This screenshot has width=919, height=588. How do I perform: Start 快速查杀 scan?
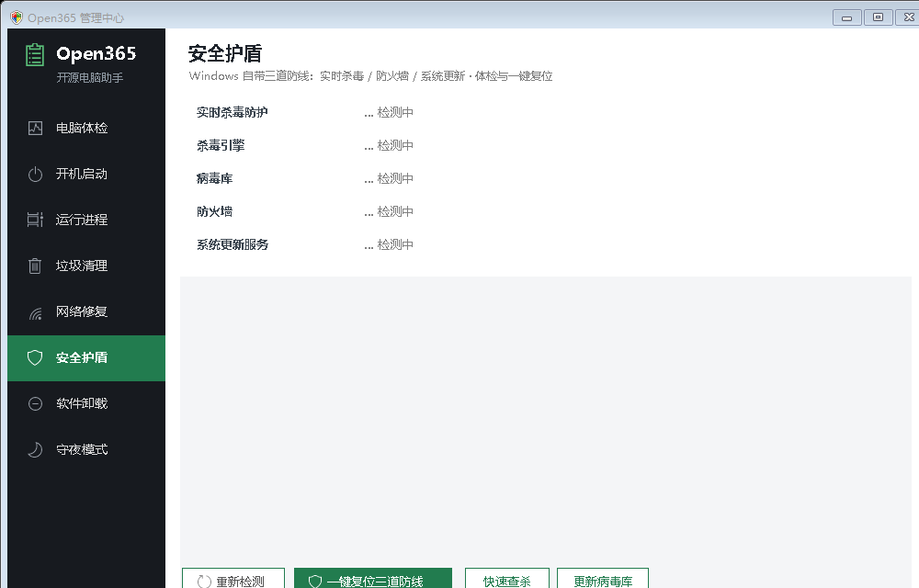pos(507,578)
